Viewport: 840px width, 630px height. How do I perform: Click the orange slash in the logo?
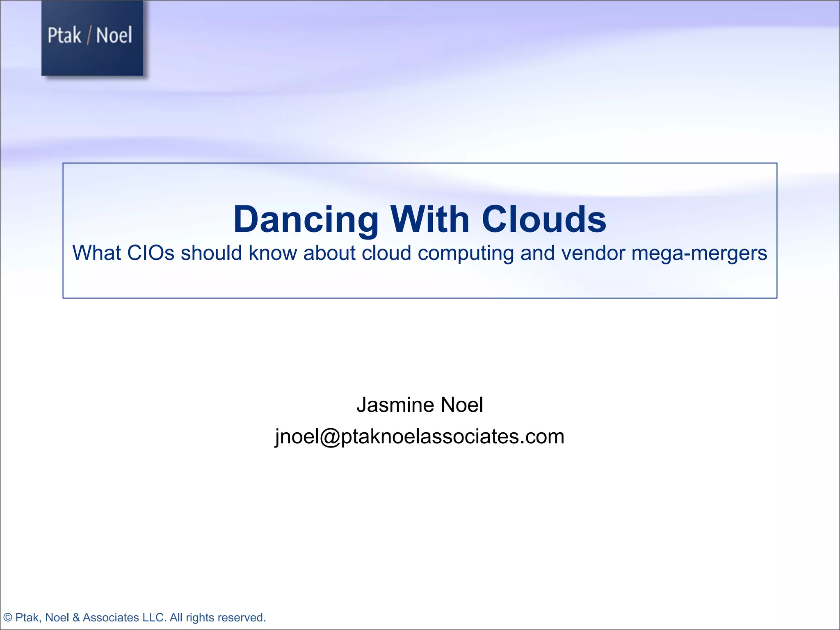click(89, 35)
